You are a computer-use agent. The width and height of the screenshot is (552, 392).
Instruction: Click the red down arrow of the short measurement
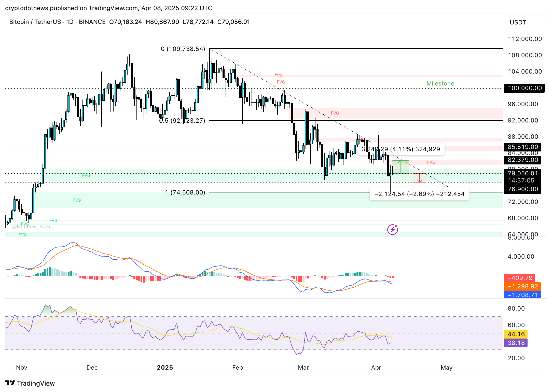(419, 178)
